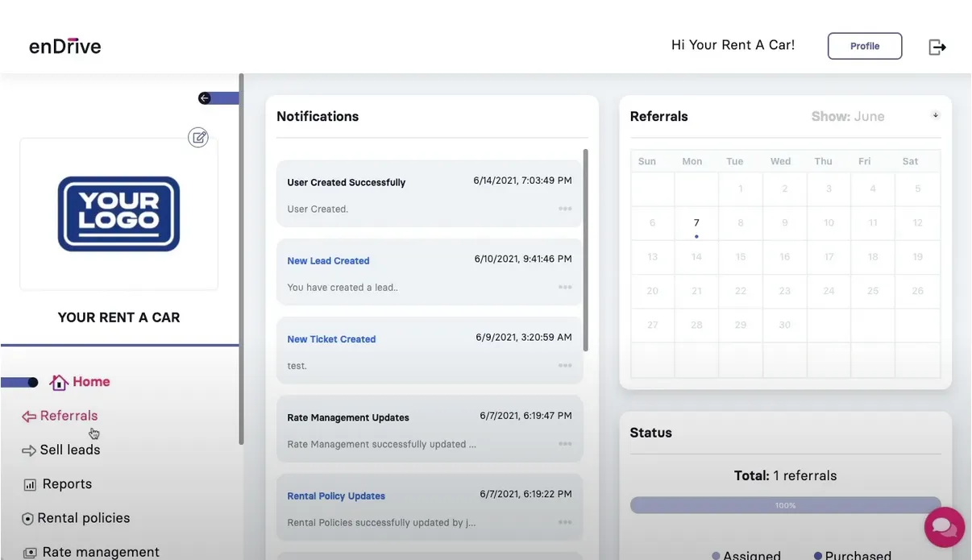Click the User Created Successfully title
This screenshot has width=972, height=560.
[x=347, y=183]
